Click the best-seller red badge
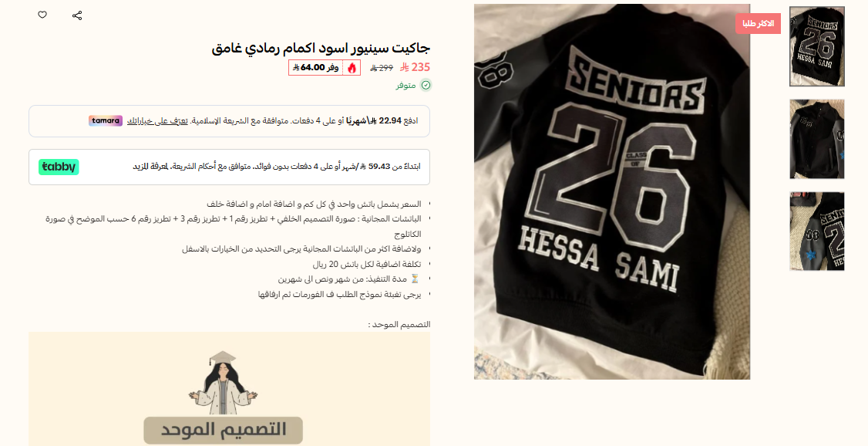 tap(758, 24)
